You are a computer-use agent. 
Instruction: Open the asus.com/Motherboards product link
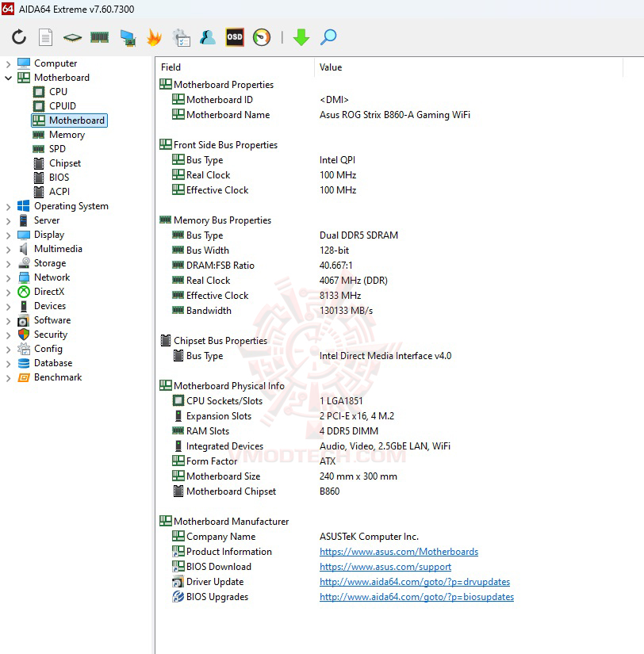click(x=399, y=552)
